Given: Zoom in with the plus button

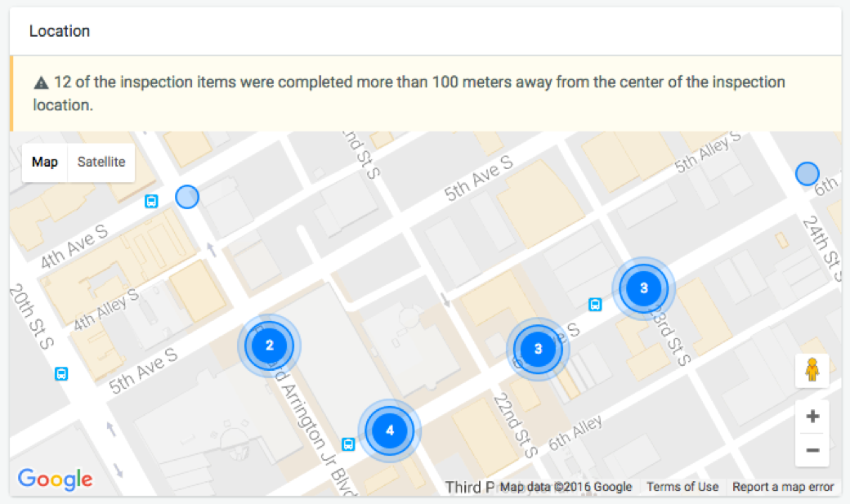Looking at the screenshot, I should coord(812,417).
